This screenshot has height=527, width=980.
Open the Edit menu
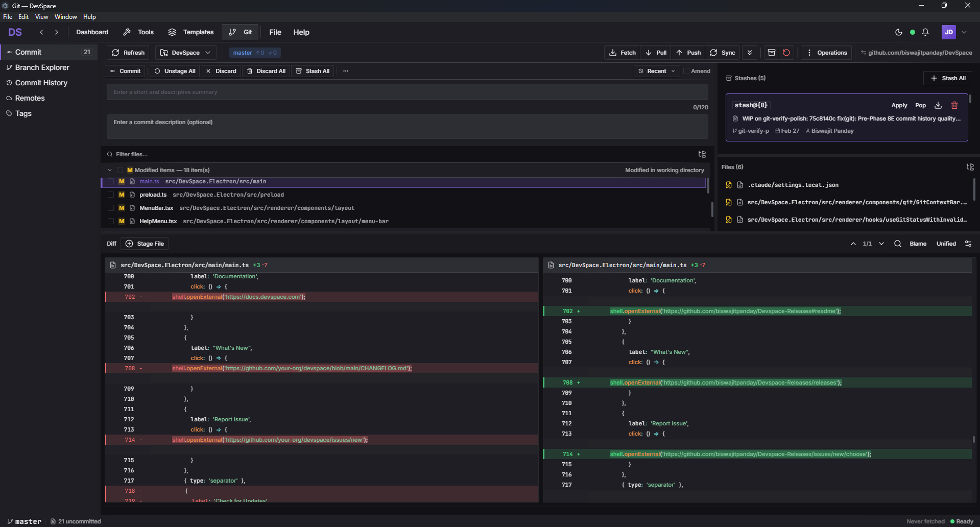[x=23, y=17]
